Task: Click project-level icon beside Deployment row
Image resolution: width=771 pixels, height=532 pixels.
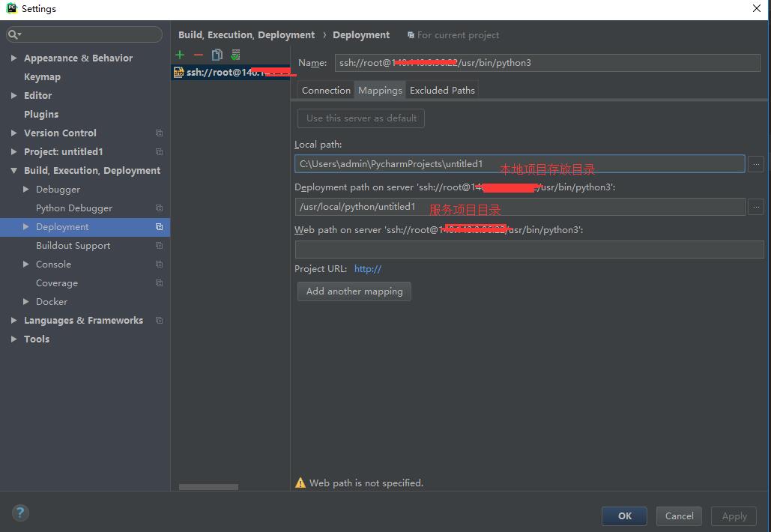Action: tap(159, 227)
